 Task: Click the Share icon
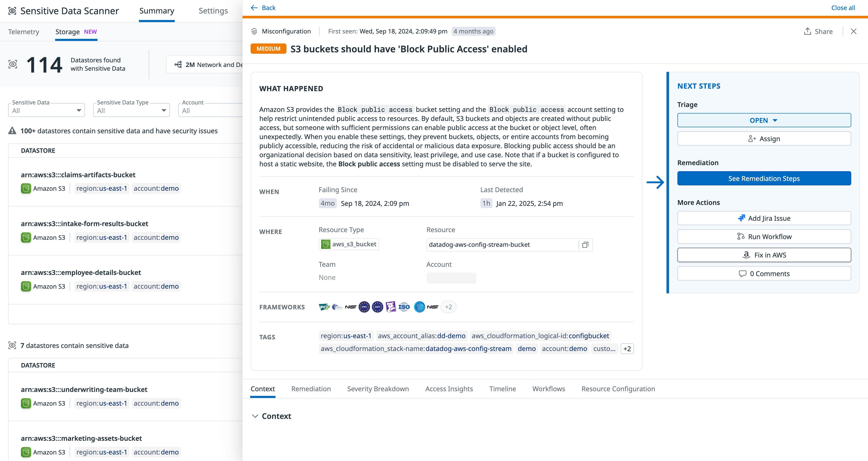tap(807, 31)
